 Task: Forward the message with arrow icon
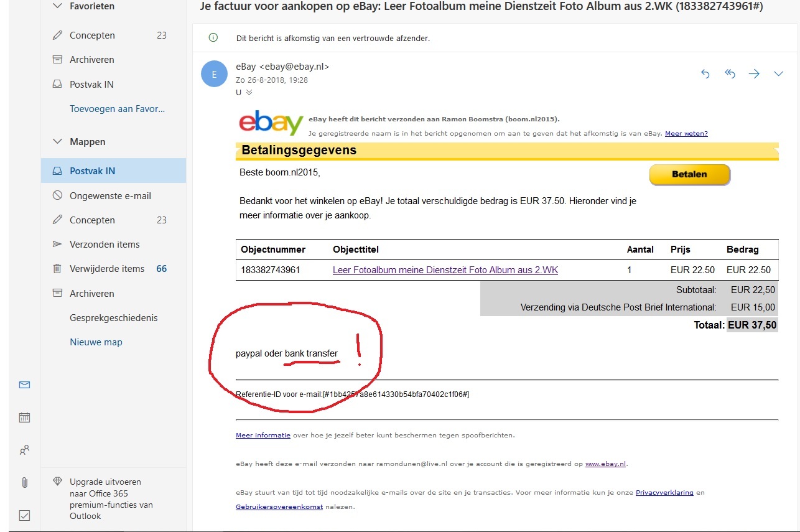(755, 74)
